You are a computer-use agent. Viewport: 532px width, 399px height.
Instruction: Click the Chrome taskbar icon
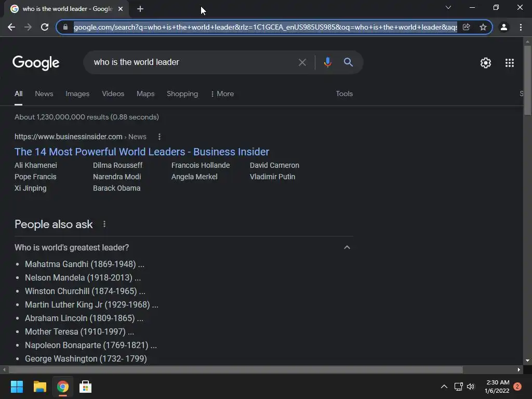coord(63,387)
